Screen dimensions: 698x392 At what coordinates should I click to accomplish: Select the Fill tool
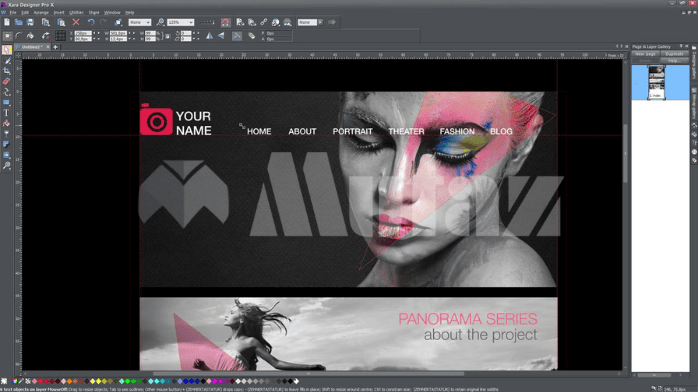[x=7, y=124]
